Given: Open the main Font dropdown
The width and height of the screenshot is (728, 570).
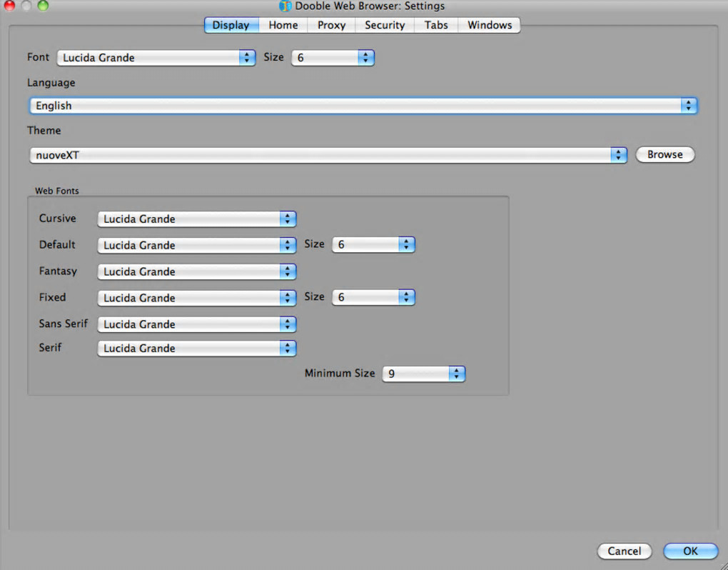Looking at the screenshot, I should click(x=156, y=58).
